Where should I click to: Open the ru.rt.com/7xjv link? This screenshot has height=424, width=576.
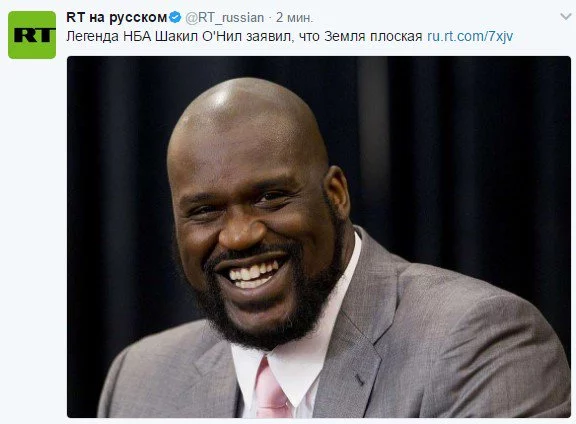point(470,36)
